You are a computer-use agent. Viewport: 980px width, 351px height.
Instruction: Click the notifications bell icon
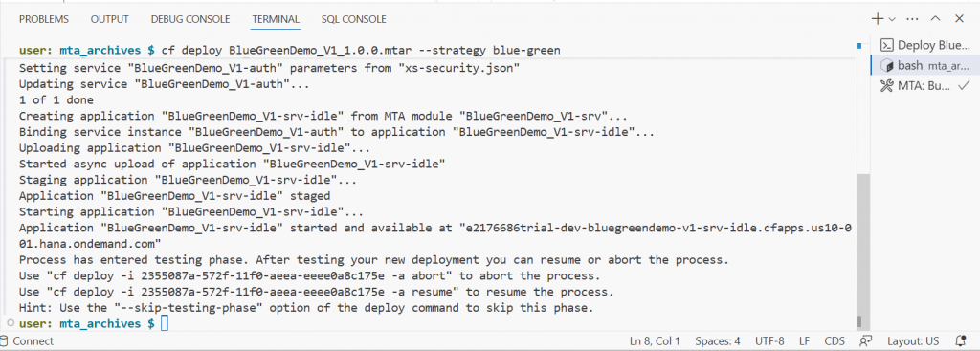pos(961,341)
